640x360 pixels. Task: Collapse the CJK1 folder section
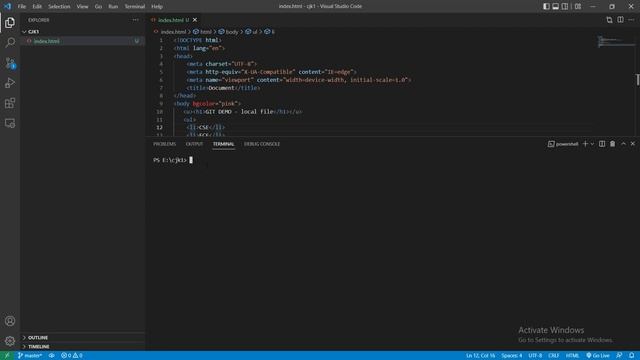82,31
